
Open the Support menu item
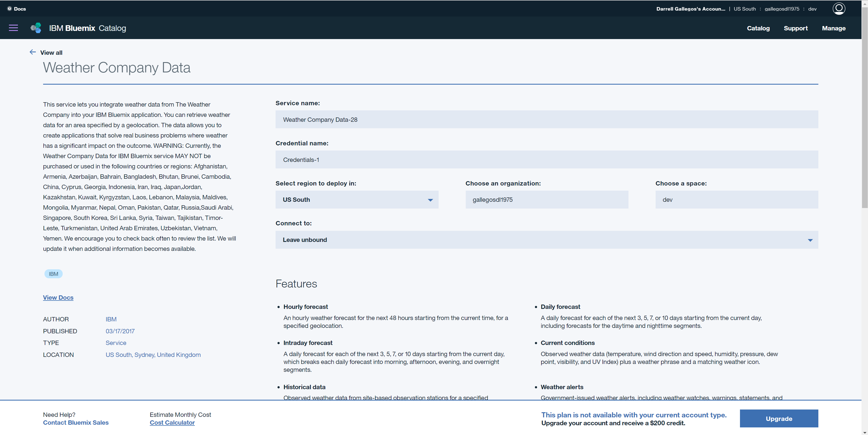795,28
